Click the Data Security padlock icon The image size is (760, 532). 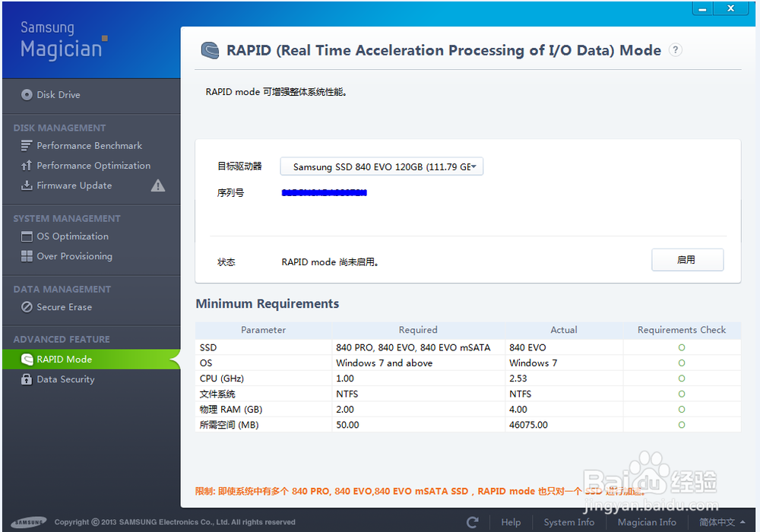pyautogui.click(x=27, y=379)
